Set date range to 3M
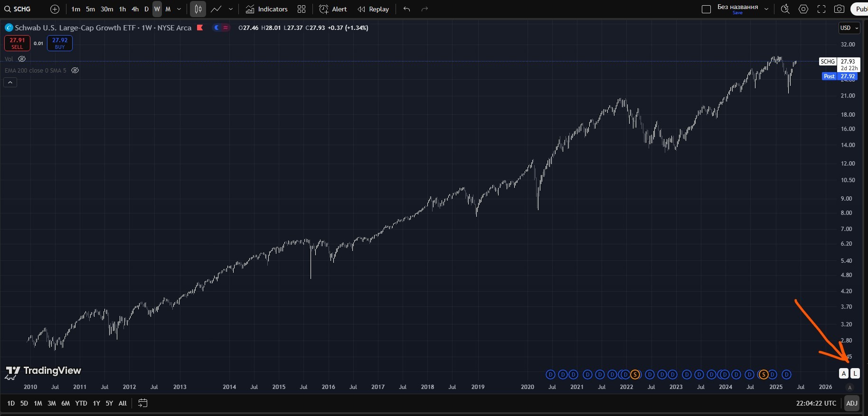The width and height of the screenshot is (868, 416). click(52, 403)
